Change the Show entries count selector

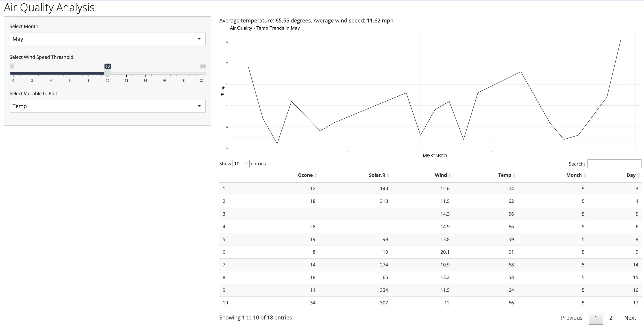[241, 164]
